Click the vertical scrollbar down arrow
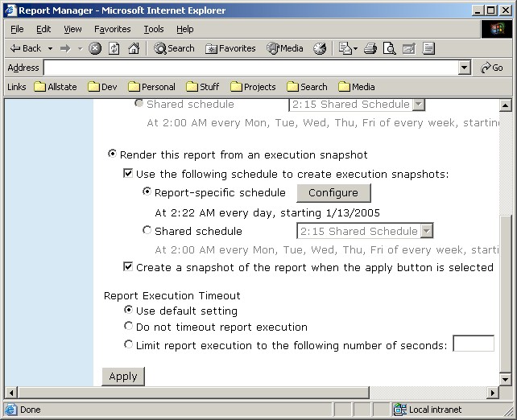Image resolution: width=517 pixels, height=420 pixels. (505, 379)
